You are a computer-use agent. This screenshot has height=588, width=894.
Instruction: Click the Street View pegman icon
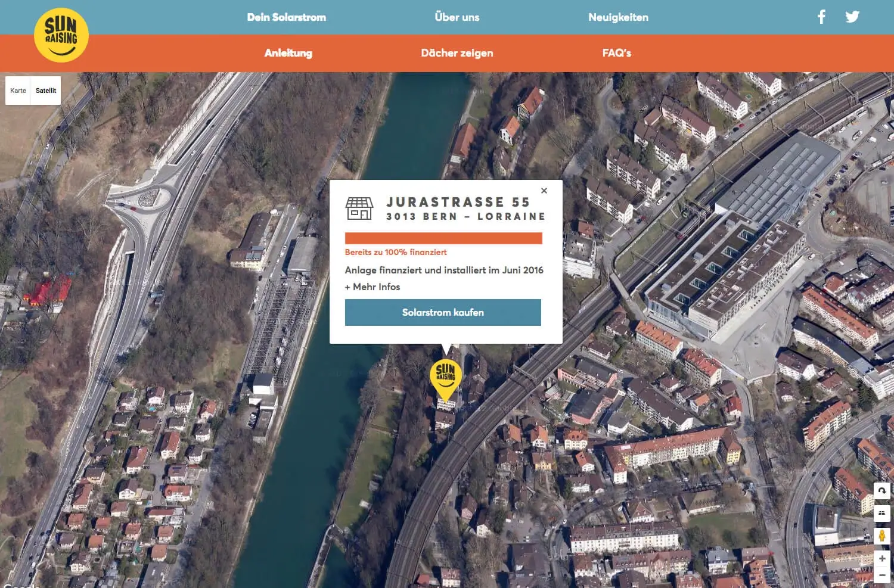pyautogui.click(x=882, y=536)
